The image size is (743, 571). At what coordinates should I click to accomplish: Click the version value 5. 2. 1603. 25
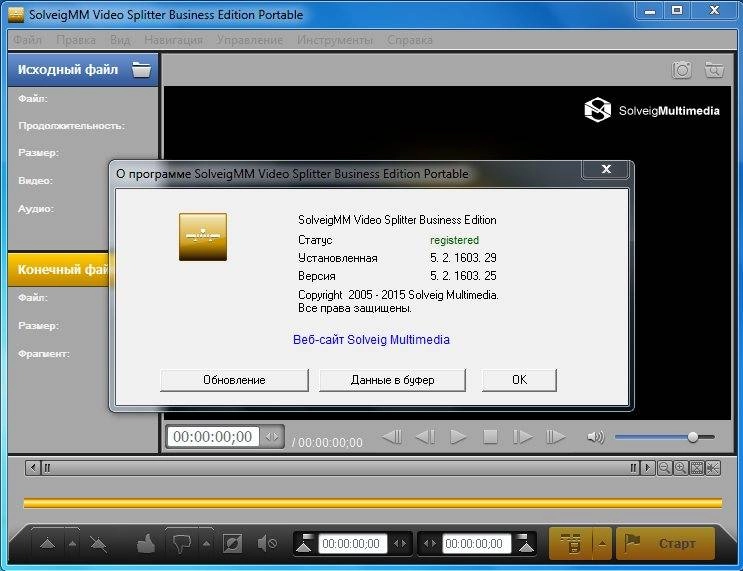coord(463,276)
